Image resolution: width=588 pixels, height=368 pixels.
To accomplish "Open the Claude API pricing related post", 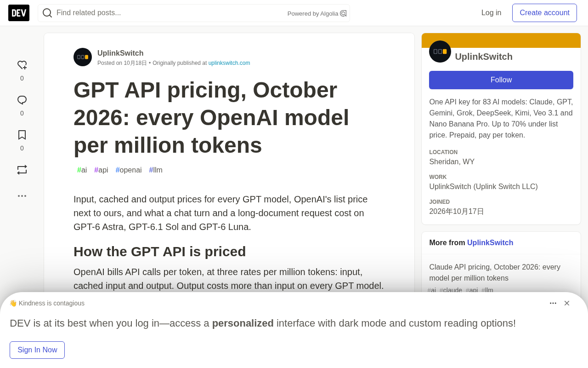I will [495, 273].
